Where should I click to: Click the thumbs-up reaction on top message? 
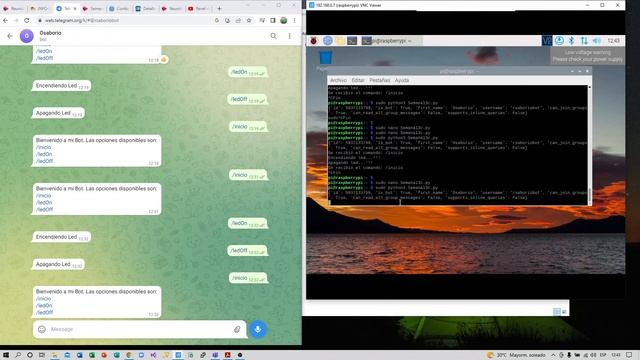click(164, 60)
